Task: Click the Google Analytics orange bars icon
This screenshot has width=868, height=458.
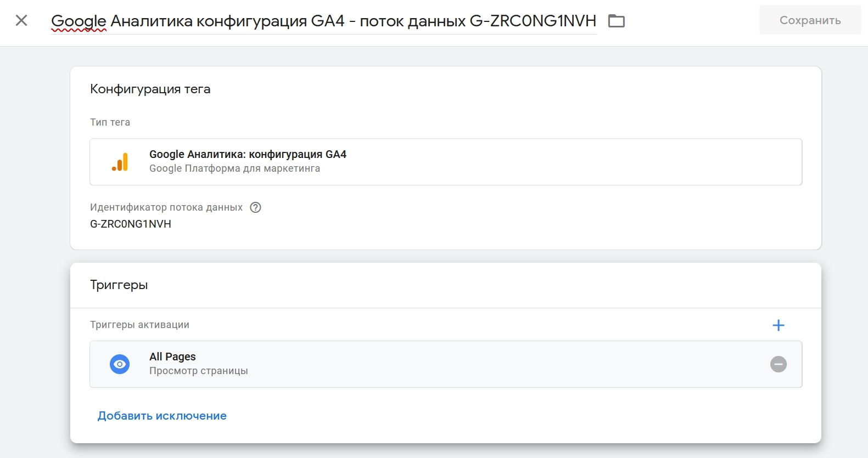Action: pos(120,162)
